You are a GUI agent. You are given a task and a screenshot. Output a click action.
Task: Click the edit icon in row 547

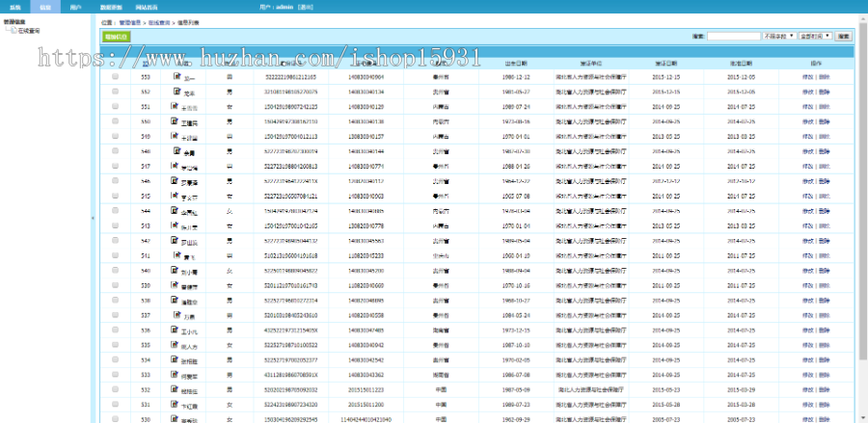point(177,166)
